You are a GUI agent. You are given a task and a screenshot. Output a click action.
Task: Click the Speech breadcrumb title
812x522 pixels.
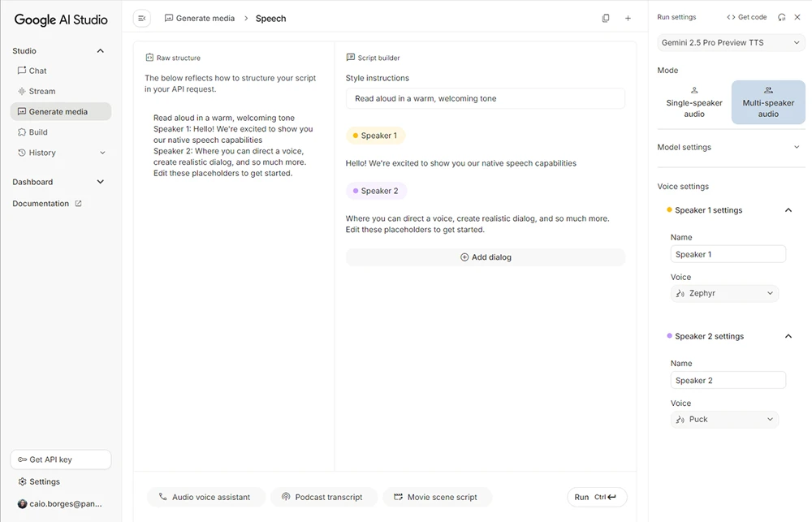pyautogui.click(x=270, y=18)
